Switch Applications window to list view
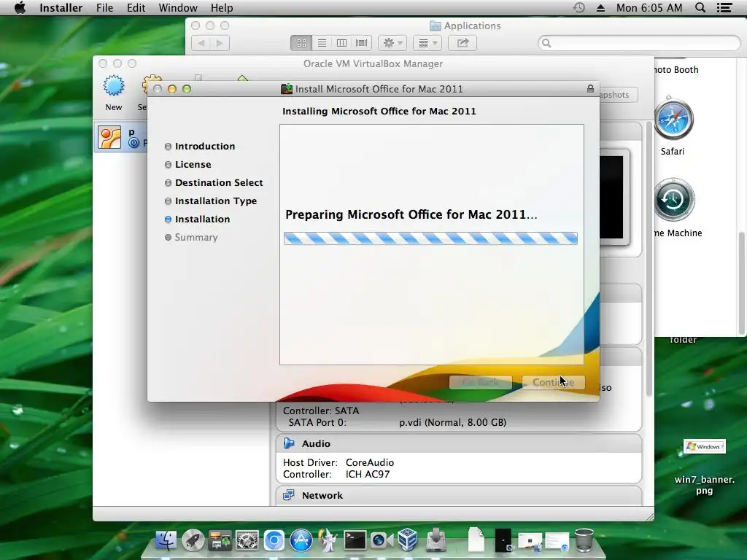Viewport: 747px width, 560px height. click(x=322, y=43)
